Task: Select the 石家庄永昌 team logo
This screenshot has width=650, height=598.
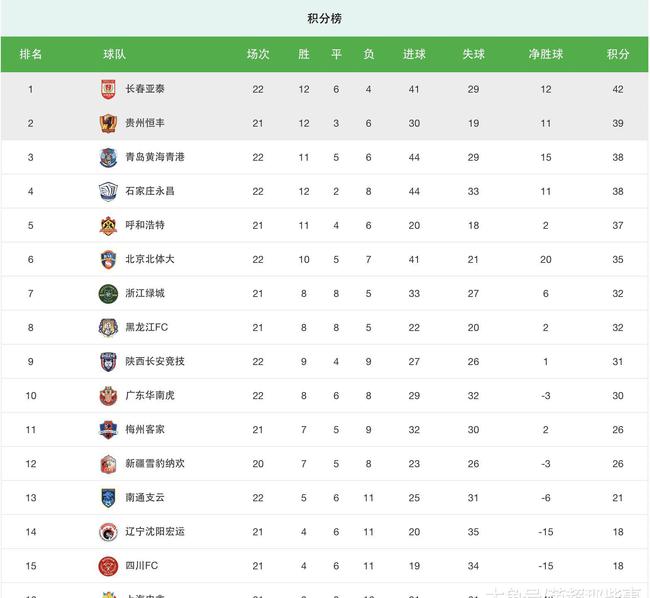Action: pos(108,191)
